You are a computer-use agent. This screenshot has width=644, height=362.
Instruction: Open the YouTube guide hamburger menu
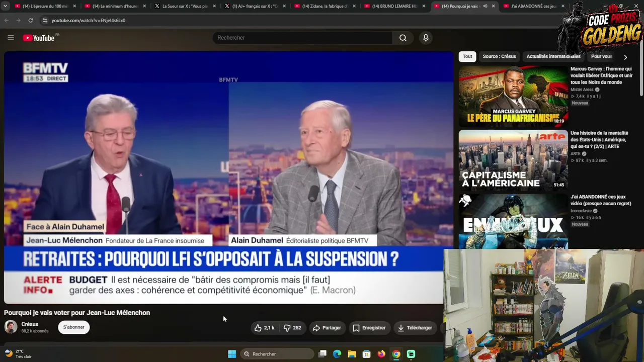point(11,38)
